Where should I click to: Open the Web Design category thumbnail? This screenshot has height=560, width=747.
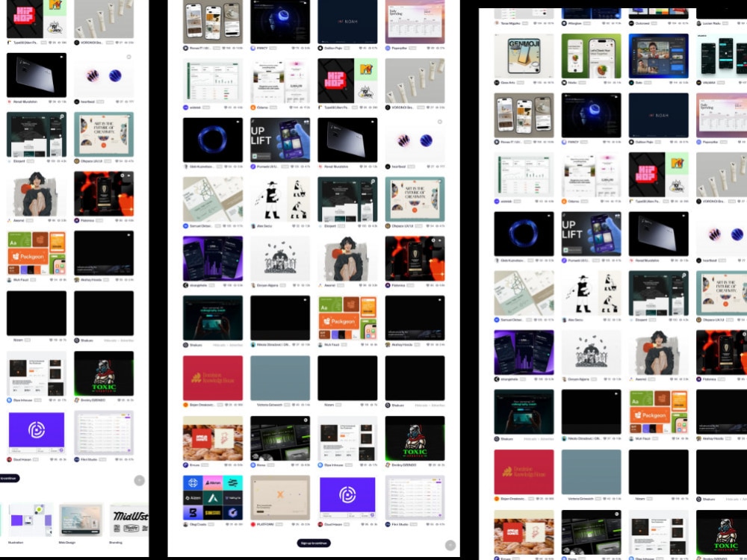pyautogui.click(x=81, y=520)
